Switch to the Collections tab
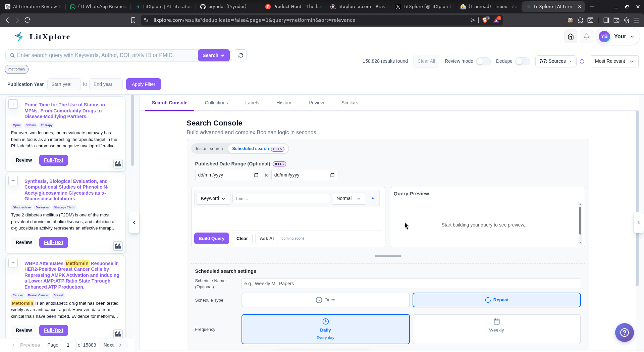644x352 pixels. tap(216, 103)
